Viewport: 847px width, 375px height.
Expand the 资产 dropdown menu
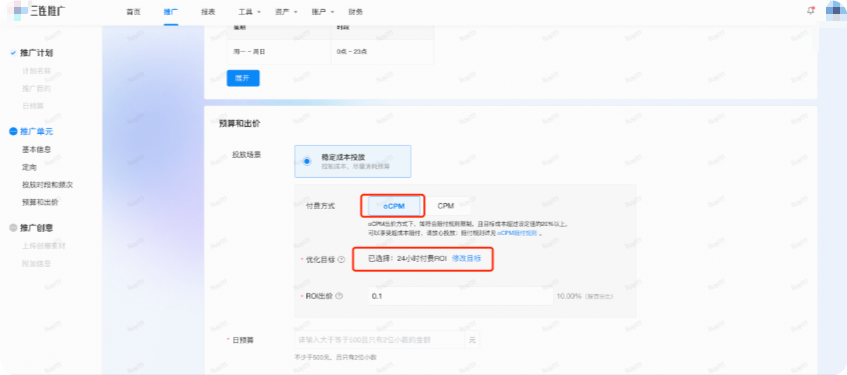(286, 12)
